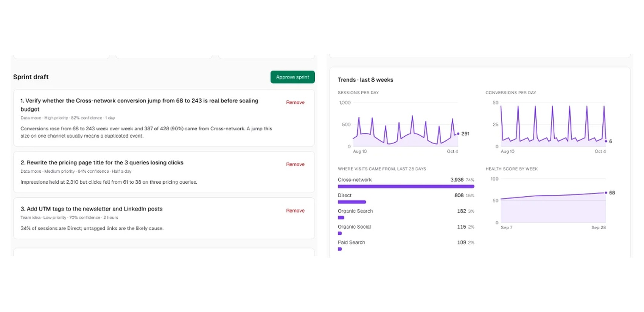Image resolution: width=644 pixels, height=312 pixels.
Task: Remove the Add UTM tags item
Action: (x=295, y=211)
